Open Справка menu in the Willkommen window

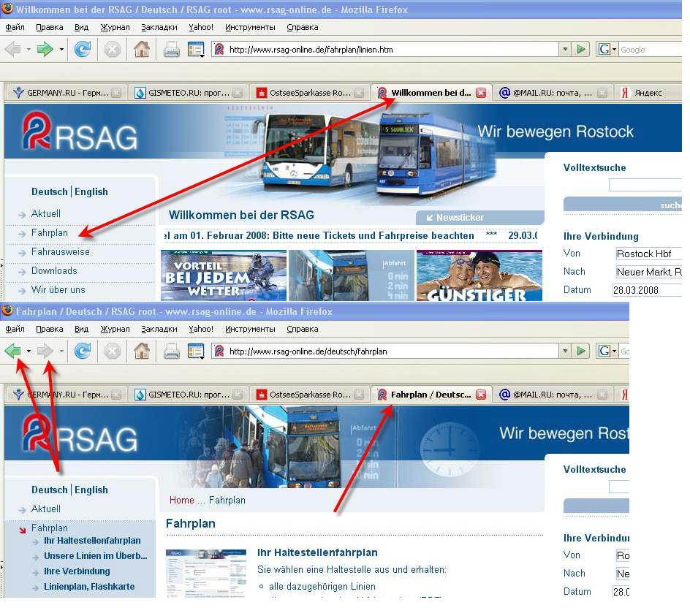[303, 27]
